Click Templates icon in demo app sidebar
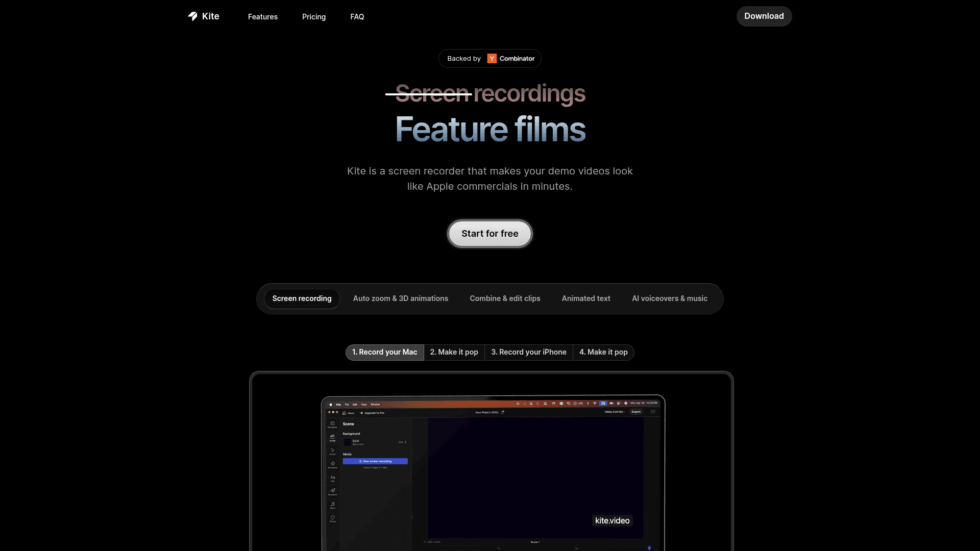This screenshot has height=551, width=980. click(332, 424)
